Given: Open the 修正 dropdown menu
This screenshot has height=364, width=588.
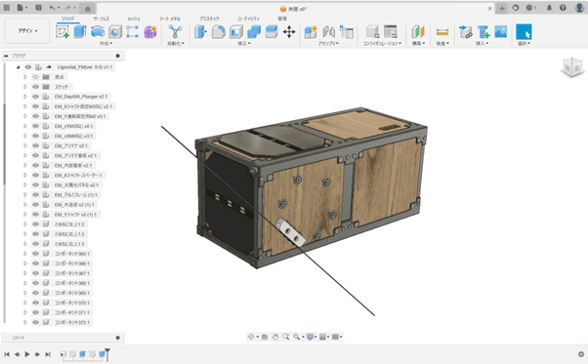Looking at the screenshot, I should click(x=244, y=44).
